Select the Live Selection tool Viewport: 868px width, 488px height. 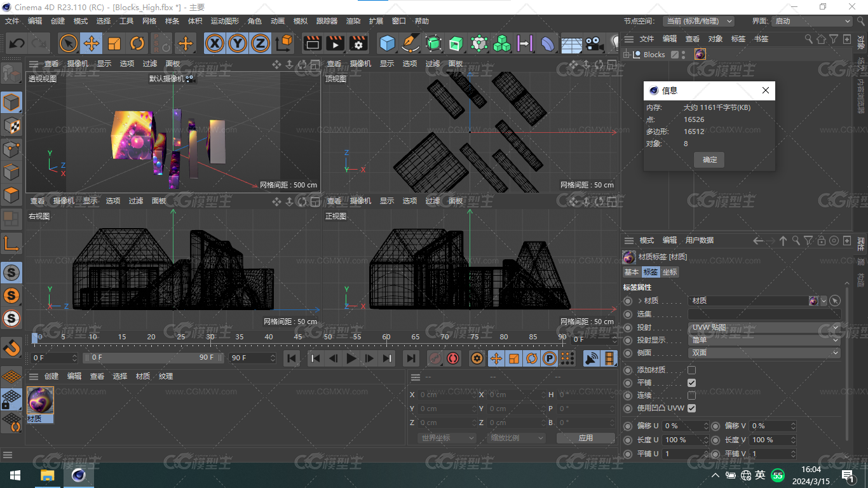click(69, 43)
